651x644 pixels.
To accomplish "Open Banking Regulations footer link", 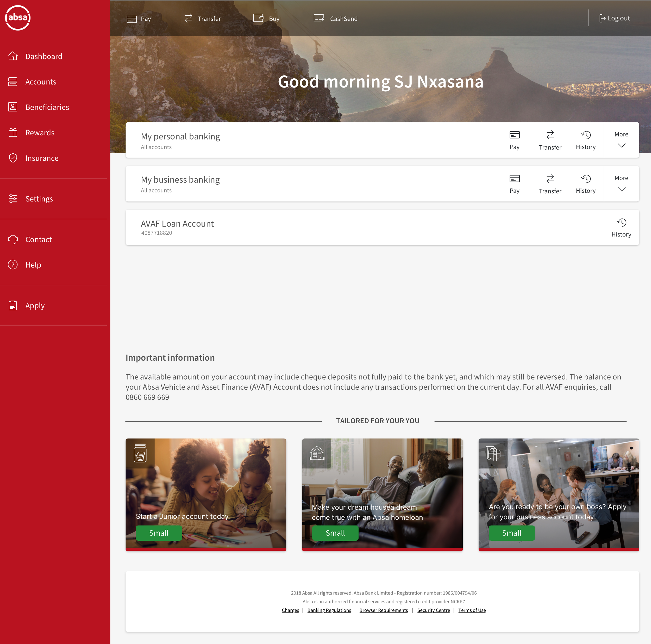I will tap(329, 610).
